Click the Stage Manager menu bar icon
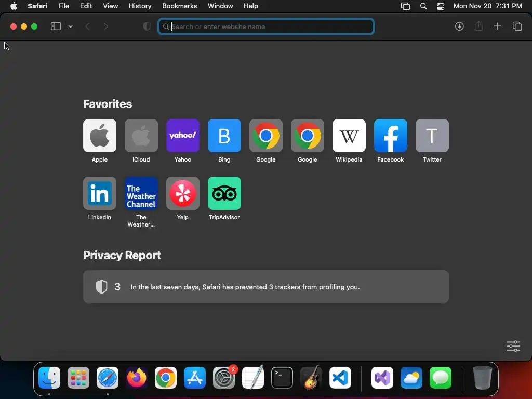This screenshot has height=399, width=532. pos(405,6)
